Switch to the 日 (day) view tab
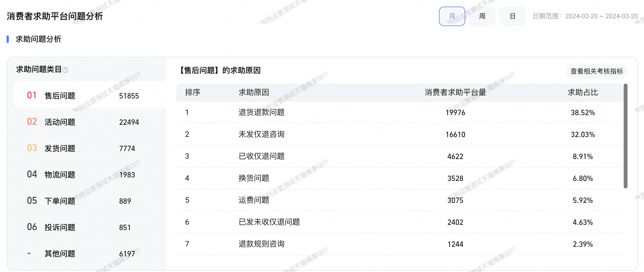Viewport: 644px width, 272px height. (512, 16)
